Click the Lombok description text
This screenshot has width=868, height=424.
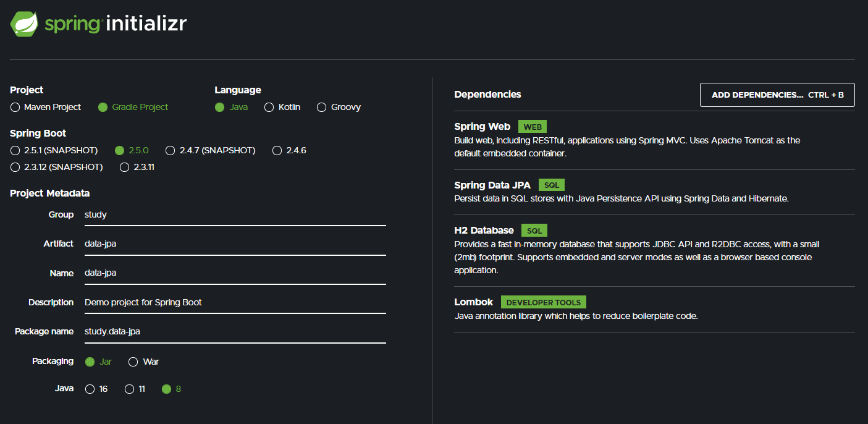(x=576, y=316)
